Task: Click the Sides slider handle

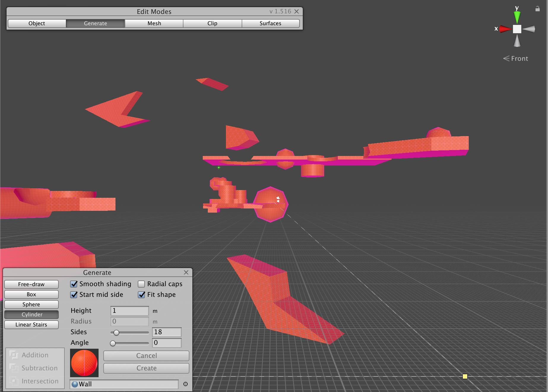Action: coord(116,333)
